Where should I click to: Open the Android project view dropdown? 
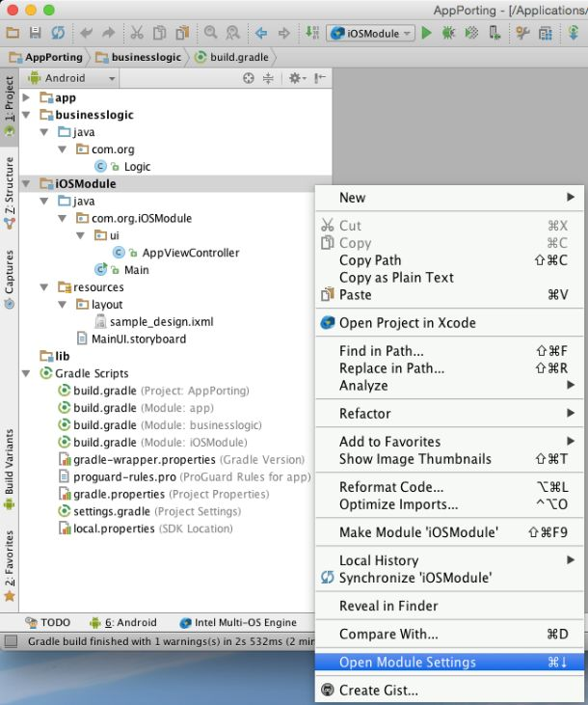[70, 78]
